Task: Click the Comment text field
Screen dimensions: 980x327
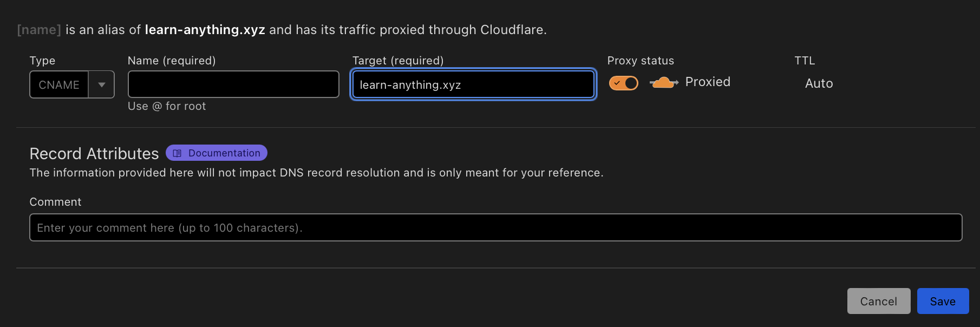Action: click(x=495, y=227)
